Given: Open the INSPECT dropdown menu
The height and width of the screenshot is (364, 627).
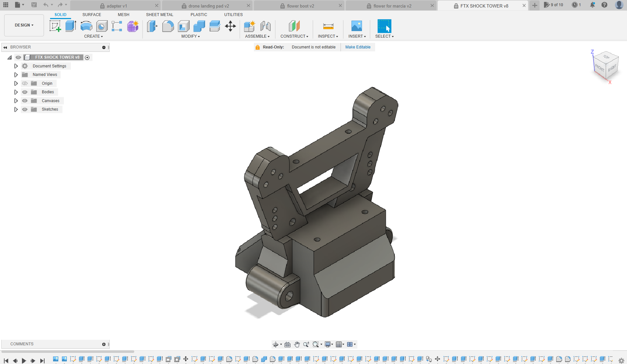Looking at the screenshot, I should coord(328,36).
